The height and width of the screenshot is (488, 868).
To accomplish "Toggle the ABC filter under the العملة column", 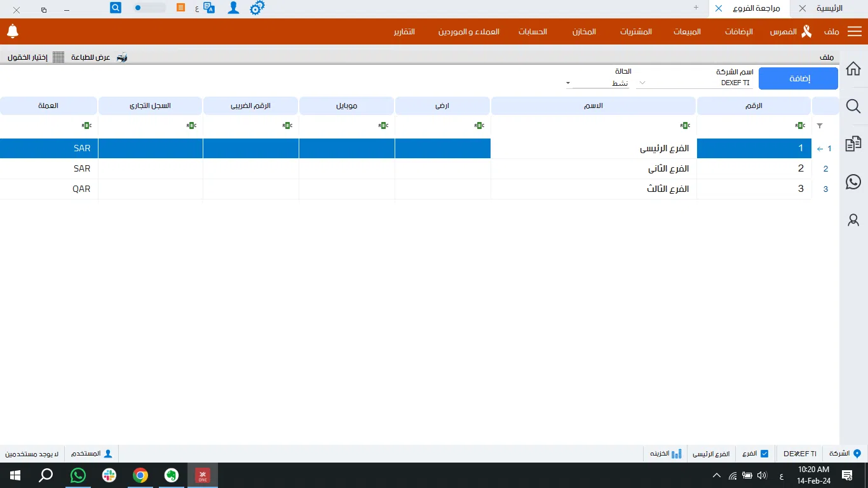I will (x=86, y=125).
